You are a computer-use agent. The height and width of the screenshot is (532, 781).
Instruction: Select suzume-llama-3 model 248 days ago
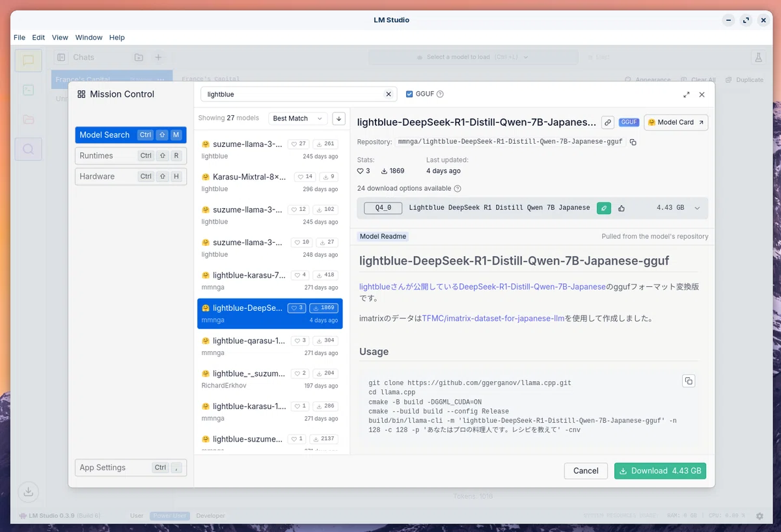click(x=270, y=248)
